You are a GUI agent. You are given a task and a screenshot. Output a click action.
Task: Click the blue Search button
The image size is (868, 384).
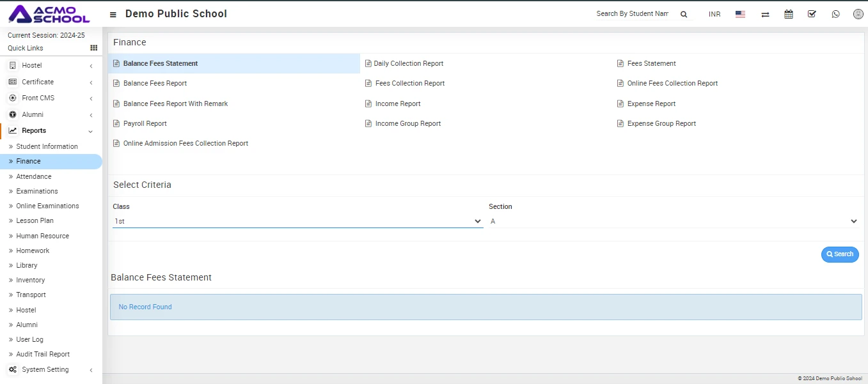(840, 254)
